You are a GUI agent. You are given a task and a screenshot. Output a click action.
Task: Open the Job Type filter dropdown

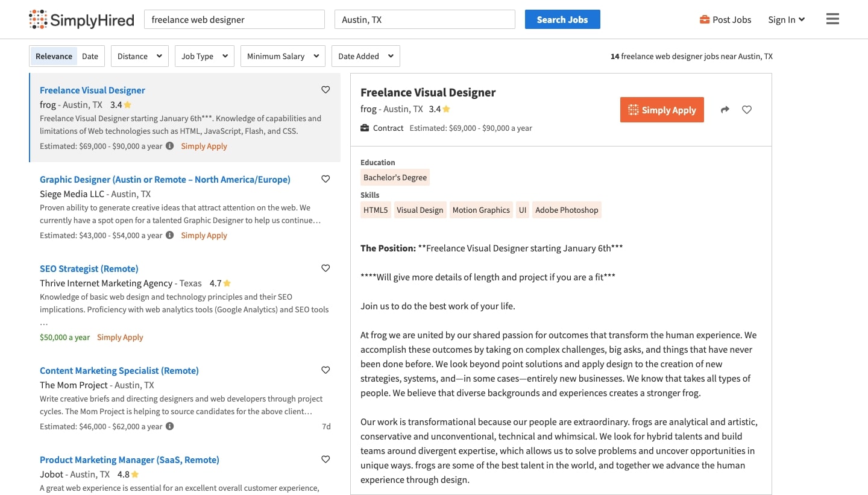click(204, 56)
